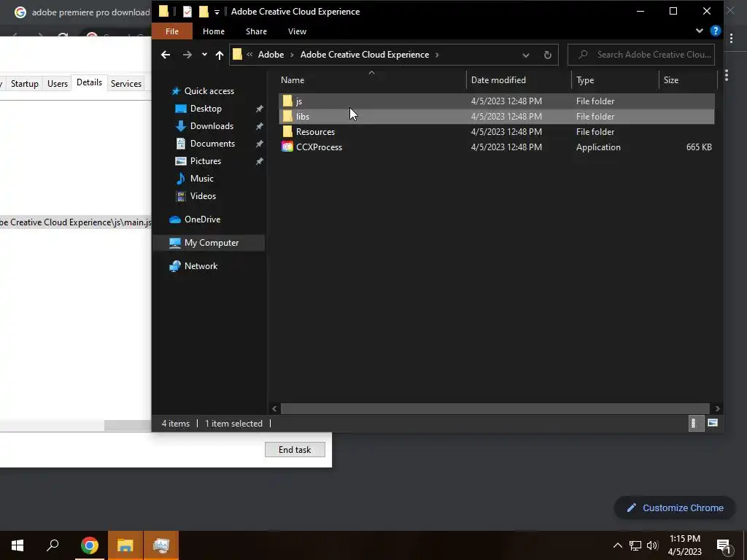
Task: Select the js folder
Action: tap(496, 101)
